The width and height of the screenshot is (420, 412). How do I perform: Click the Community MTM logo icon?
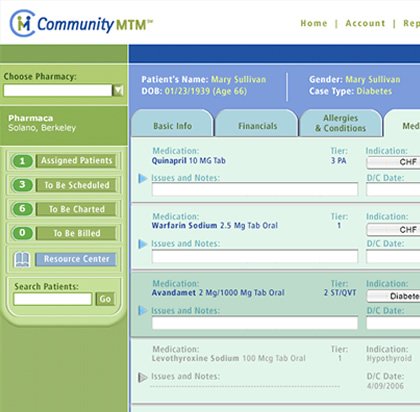pyautogui.click(x=22, y=23)
